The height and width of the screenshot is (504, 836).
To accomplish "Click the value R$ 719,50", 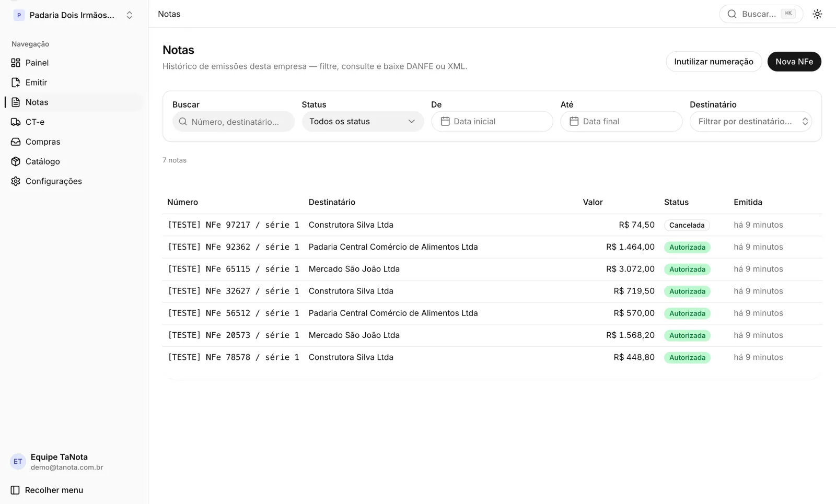I will point(634,291).
